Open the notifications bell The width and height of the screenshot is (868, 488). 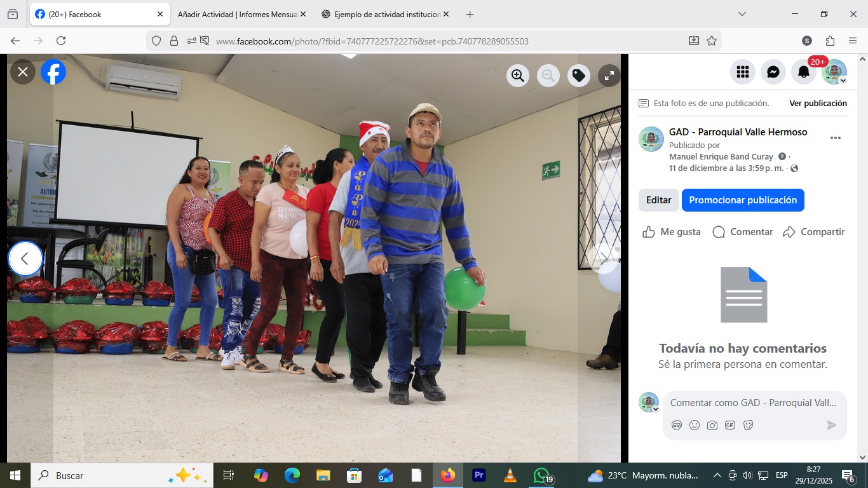pyautogui.click(x=803, y=72)
